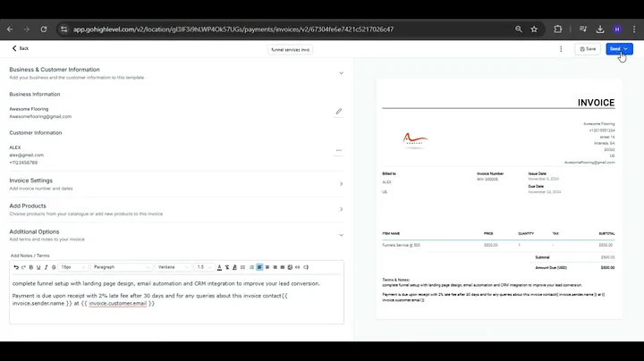The height and width of the screenshot is (361, 644).
Task: Insert a bulleted list in notes
Action: [x=242, y=267]
